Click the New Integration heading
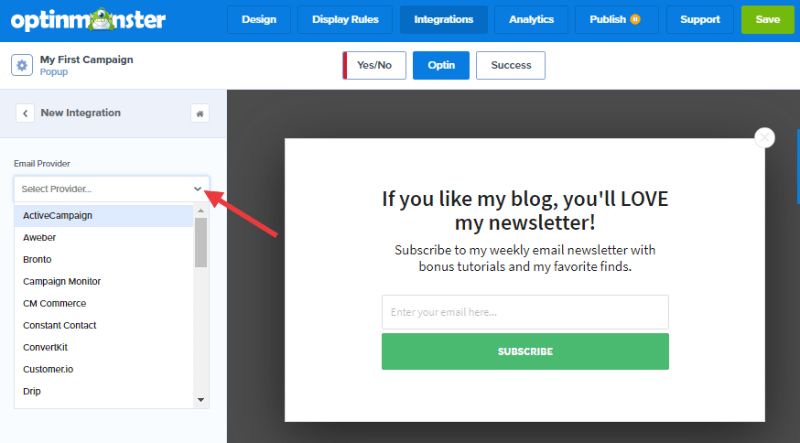The image size is (800, 443). point(81,113)
